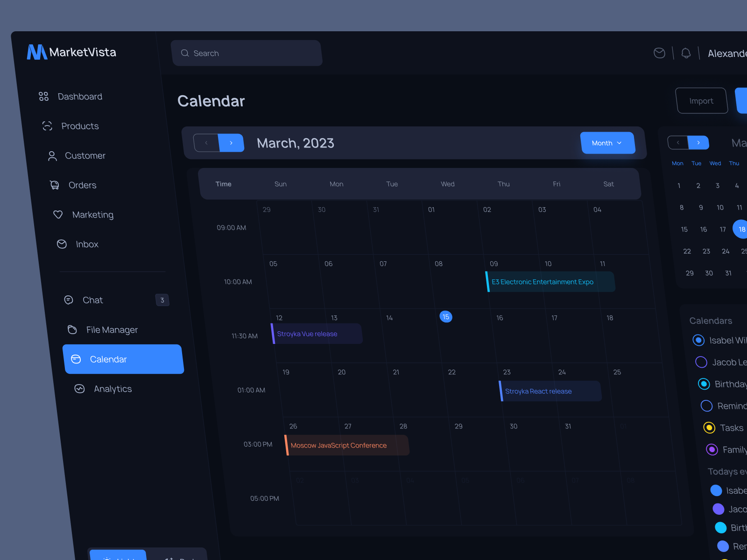This screenshot has width=747, height=560.
Task: Go back a month with the previous arrow
Action: [207, 143]
